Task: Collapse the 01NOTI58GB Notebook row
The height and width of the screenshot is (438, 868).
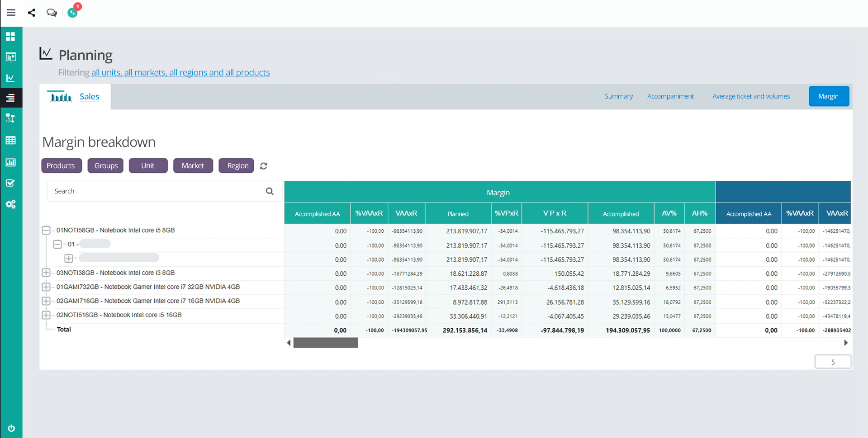Action: point(46,231)
